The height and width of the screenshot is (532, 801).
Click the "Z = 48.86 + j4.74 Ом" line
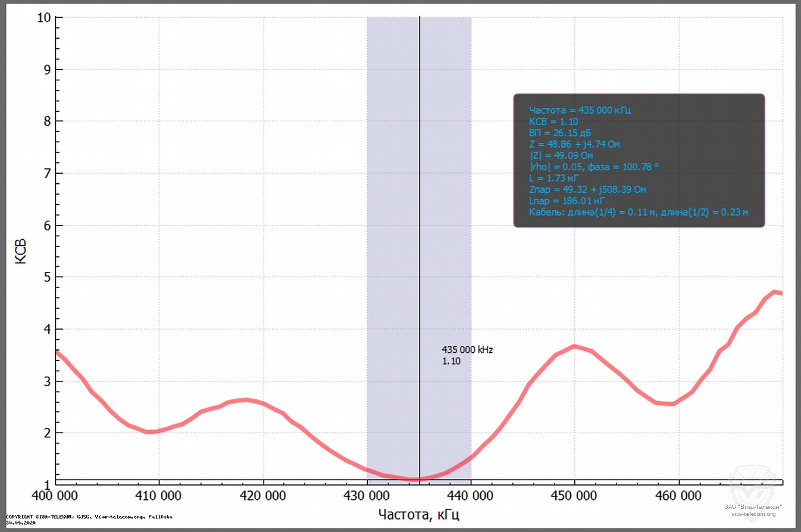tap(575, 144)
